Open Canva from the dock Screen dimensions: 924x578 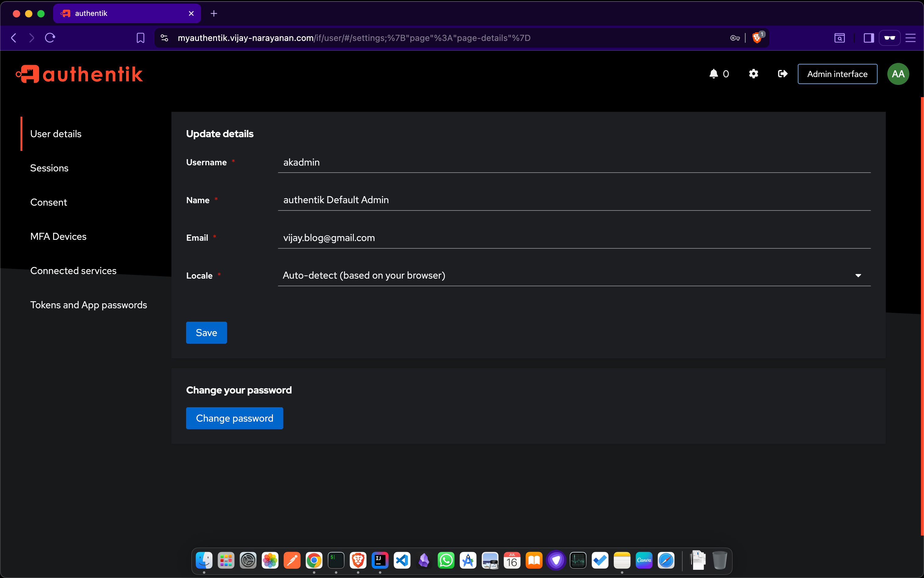[x=644, y=560]
